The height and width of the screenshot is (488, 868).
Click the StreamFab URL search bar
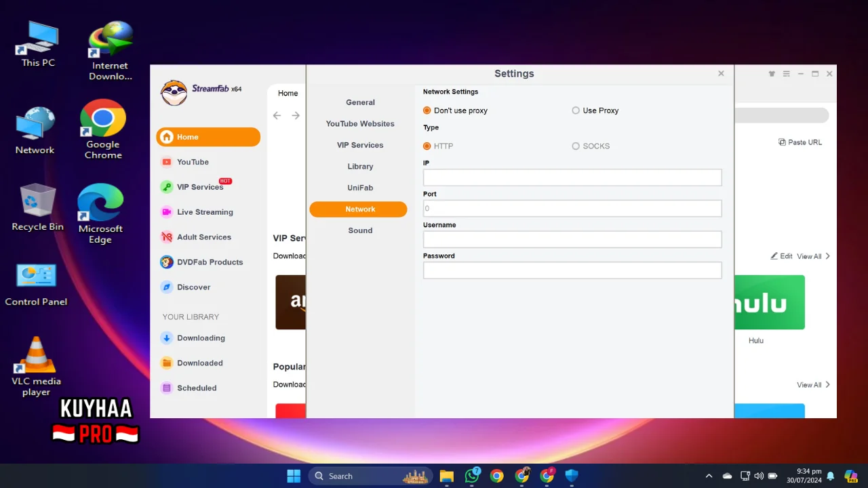point(782,115)
